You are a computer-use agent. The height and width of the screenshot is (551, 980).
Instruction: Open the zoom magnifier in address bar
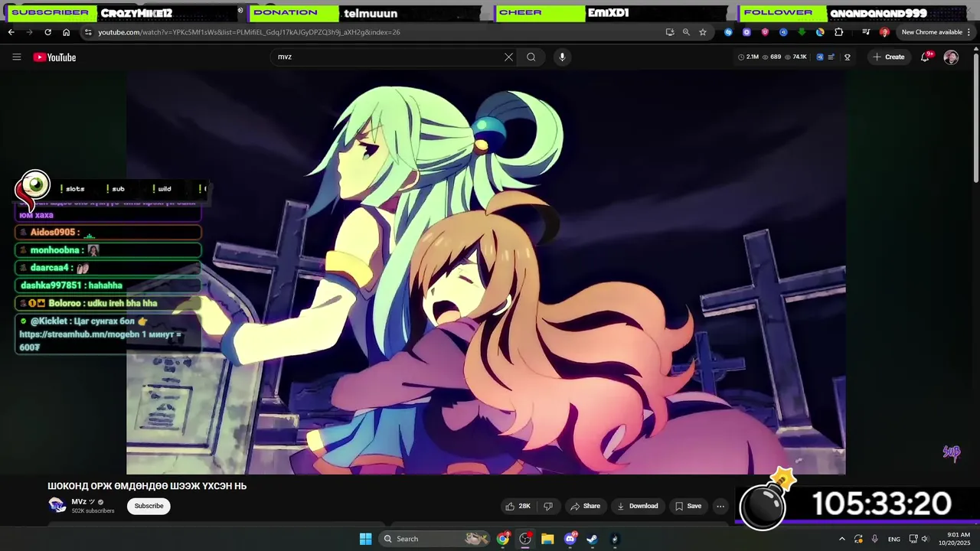[x=686, y=32]
